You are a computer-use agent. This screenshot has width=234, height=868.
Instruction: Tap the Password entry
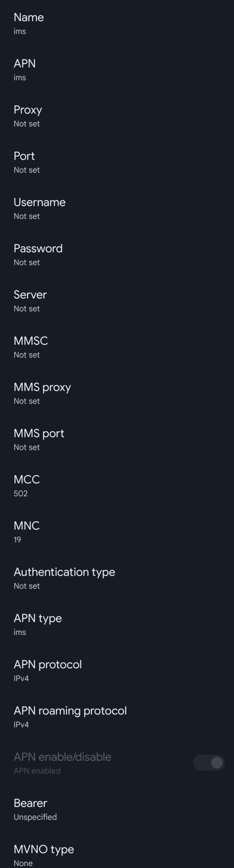pyautogui.click(x=117, y=254)
